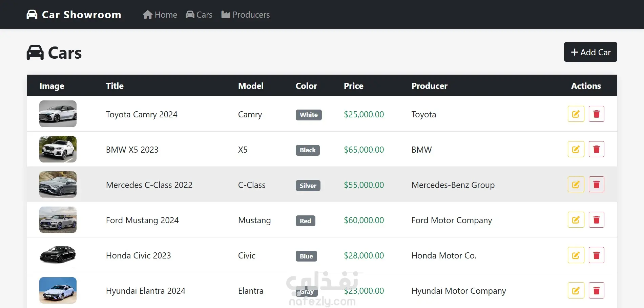644x308 pixels.
Task: Edit the Toyota Camry 2024 row
Action: pyautogui.click(x=576, y=114)
